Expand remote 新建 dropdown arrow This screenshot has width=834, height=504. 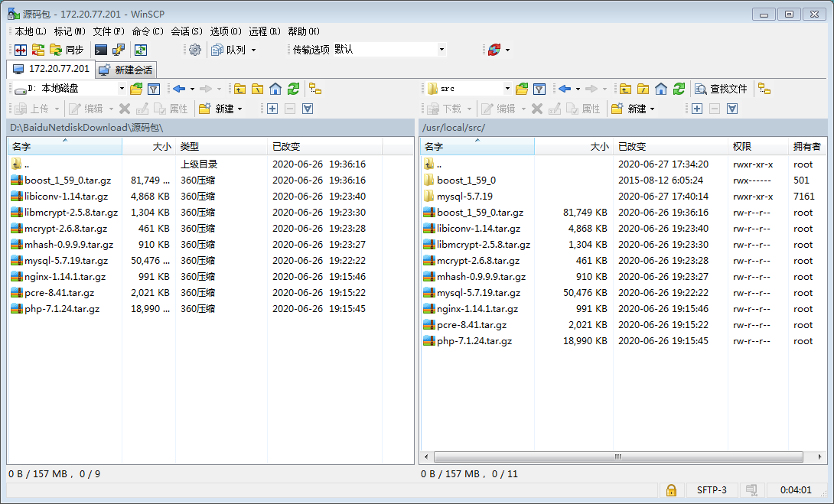pyautogui.click(x=652, y=109)
